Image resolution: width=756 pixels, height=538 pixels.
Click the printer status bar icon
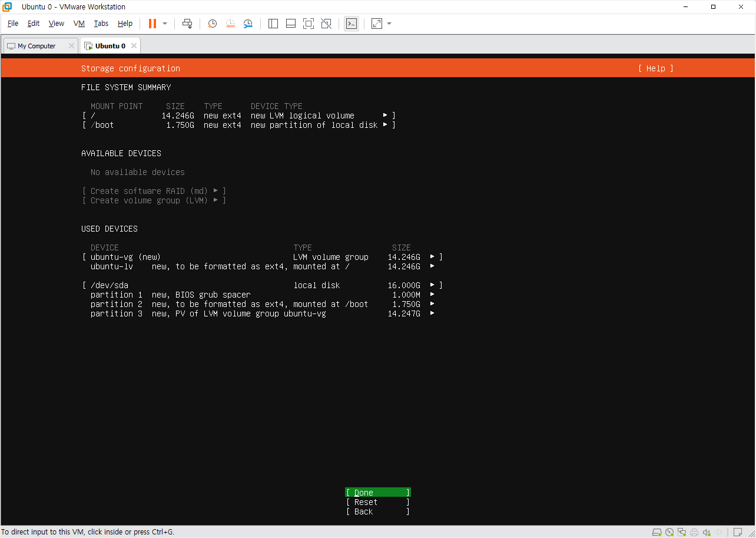tap(695, 532)
